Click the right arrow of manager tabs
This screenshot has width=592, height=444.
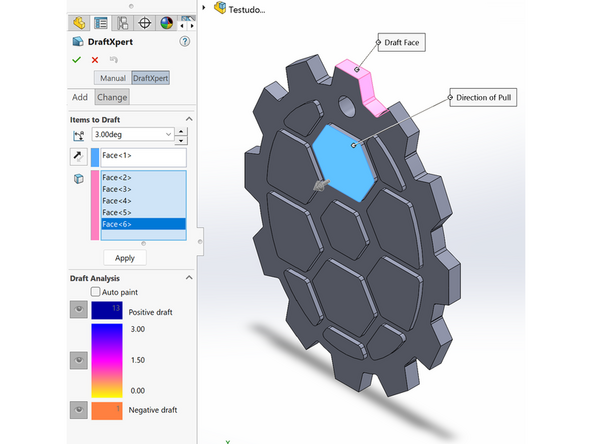[x=192, y=26]
